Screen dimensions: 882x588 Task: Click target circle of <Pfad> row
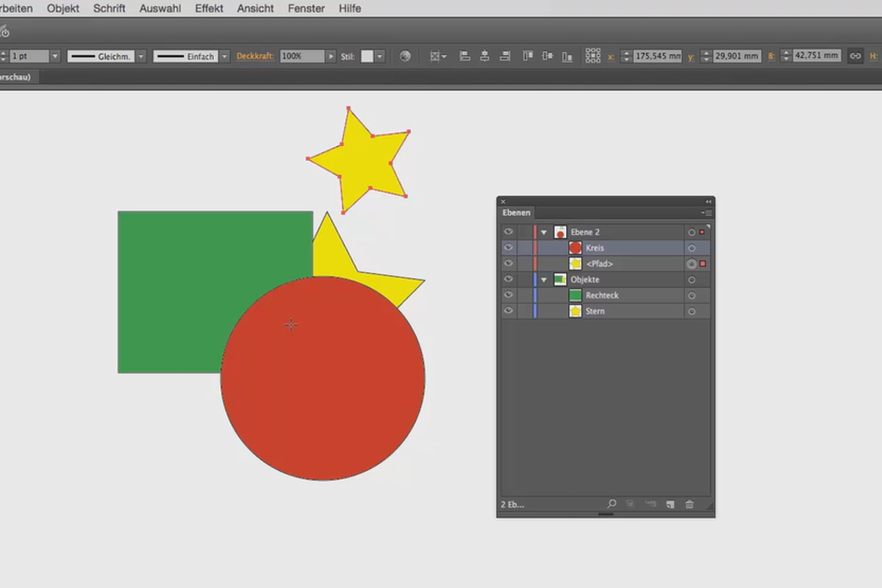(x=692, y=264)
